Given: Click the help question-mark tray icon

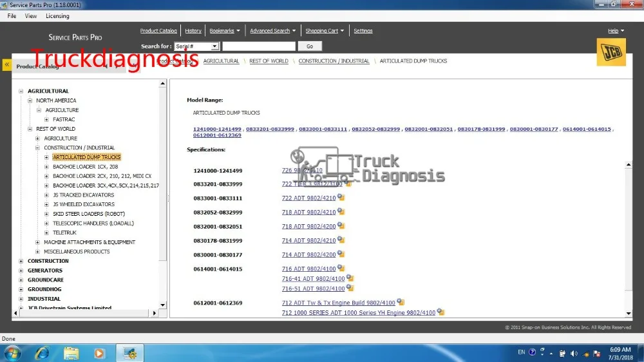Looking at the screenshot, I should click(533, 352).
